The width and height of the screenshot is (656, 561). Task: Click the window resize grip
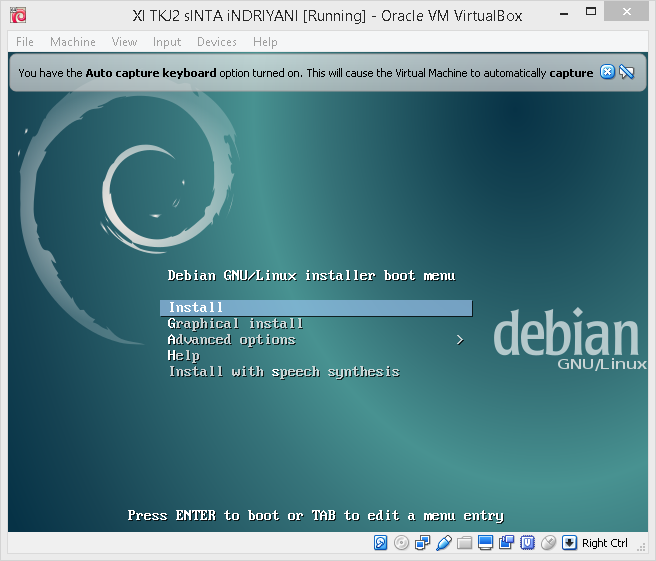(x=641, y=548)
